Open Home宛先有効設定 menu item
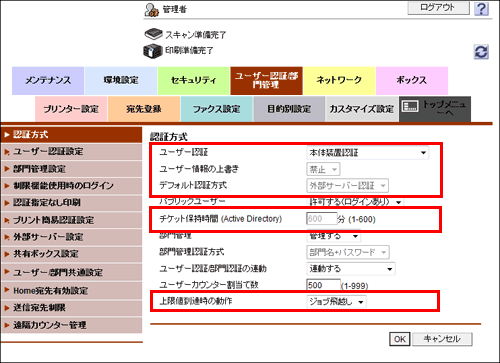Screen dimensions: 500x363 coord(71,290)
